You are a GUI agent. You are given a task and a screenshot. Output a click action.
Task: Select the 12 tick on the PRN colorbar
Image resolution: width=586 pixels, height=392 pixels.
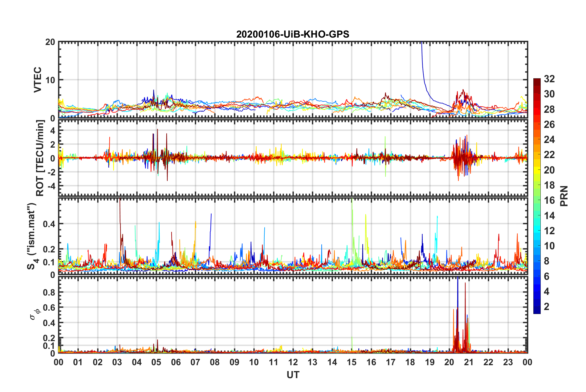tap(549, 231)
